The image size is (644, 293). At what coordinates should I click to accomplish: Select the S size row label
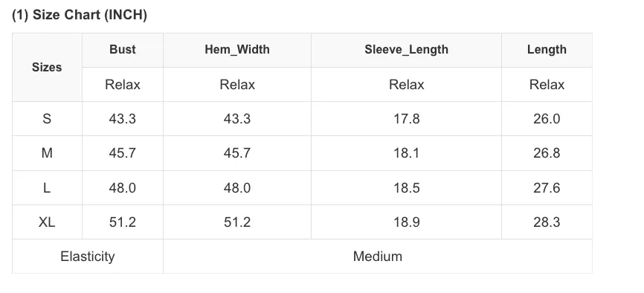(47, 119)
